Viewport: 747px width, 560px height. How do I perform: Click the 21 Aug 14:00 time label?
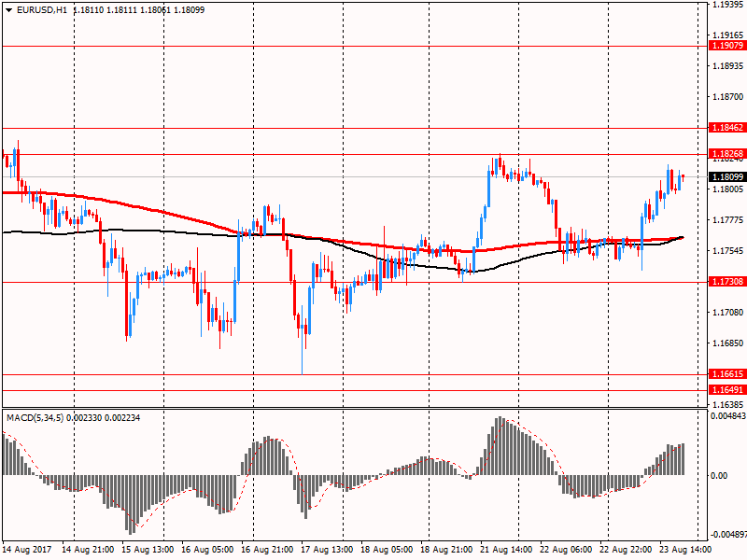tap(506, 550)
